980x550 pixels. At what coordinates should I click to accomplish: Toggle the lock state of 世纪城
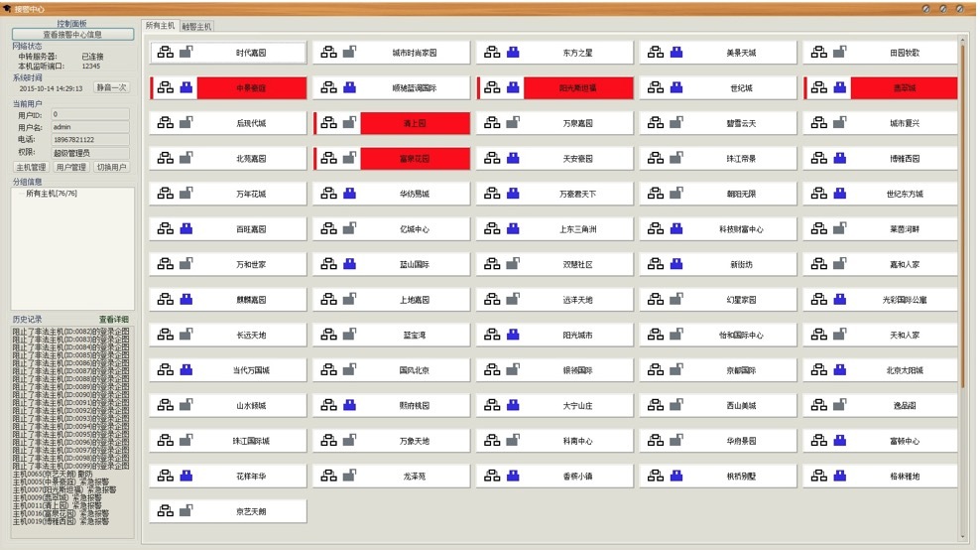(675, 88)
